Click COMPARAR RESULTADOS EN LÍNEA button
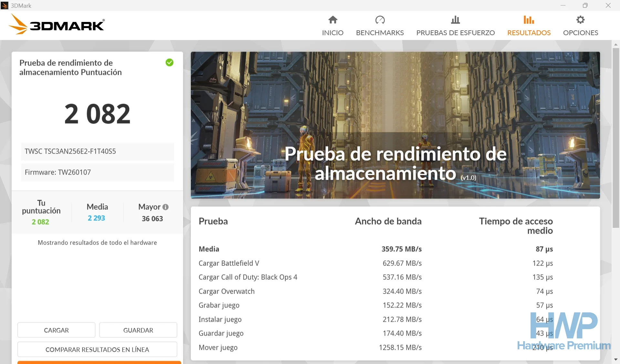 (x=97, y=349)
